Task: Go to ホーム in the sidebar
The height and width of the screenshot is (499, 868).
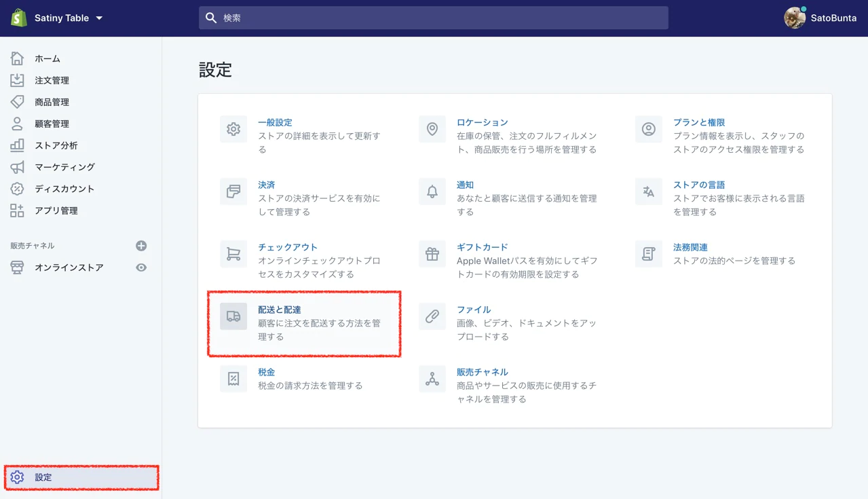Action: [48, 58]
